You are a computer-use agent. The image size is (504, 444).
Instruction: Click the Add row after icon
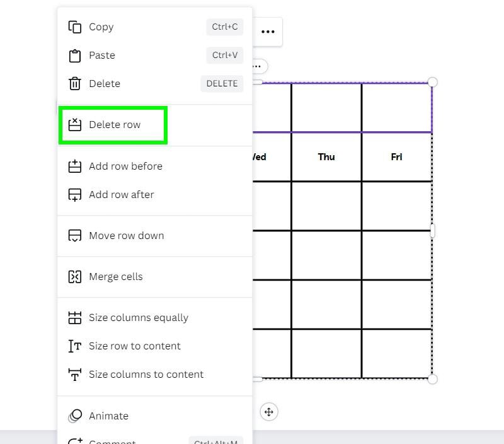coord(75,195)
